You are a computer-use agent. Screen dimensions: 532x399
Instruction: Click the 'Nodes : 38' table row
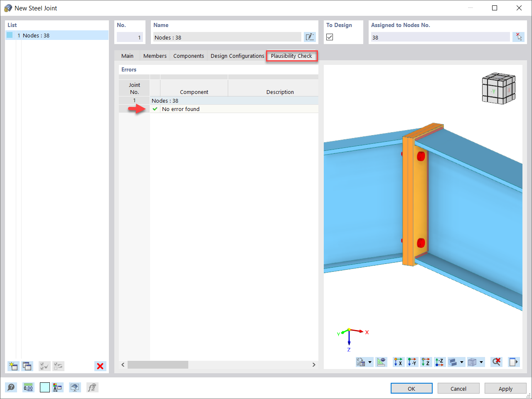point(234,101)
